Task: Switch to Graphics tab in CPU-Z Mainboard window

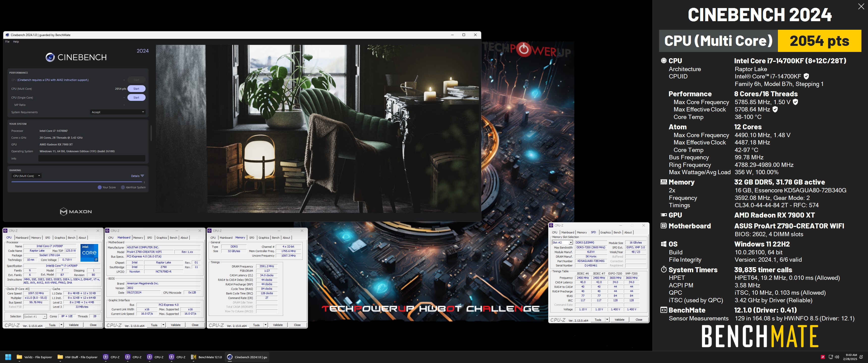Action: pos(161,238)
